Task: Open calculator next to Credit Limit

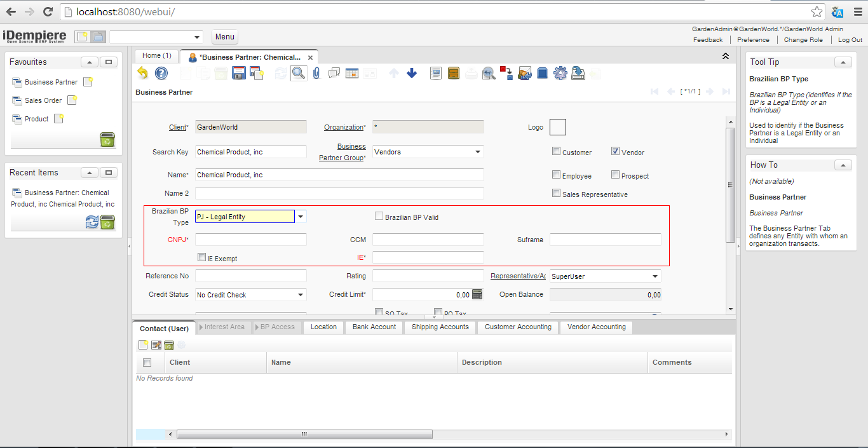Action: 477,294
